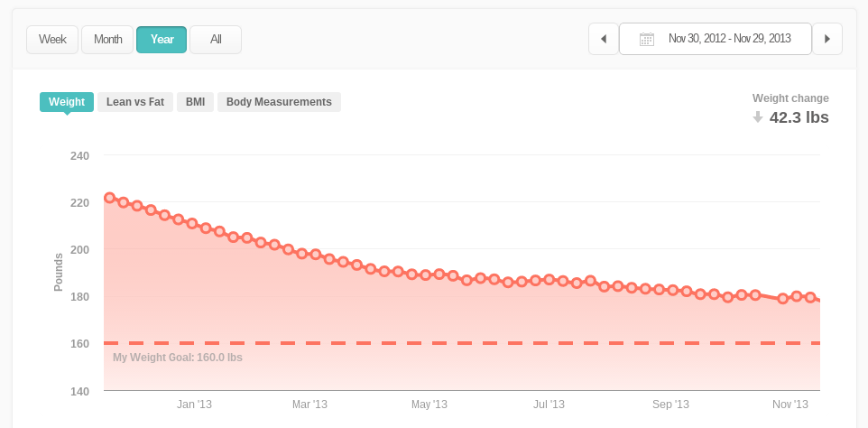Click the Jan '13 axis label

tap(194, 405)
